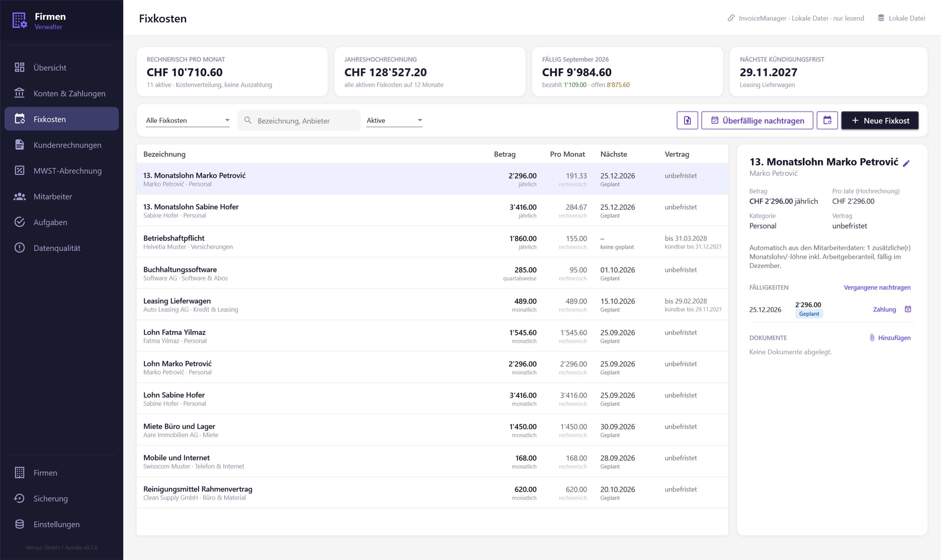
Task: Click the link icon next to InvoiceManager
Action: click(x=731, y=18)
